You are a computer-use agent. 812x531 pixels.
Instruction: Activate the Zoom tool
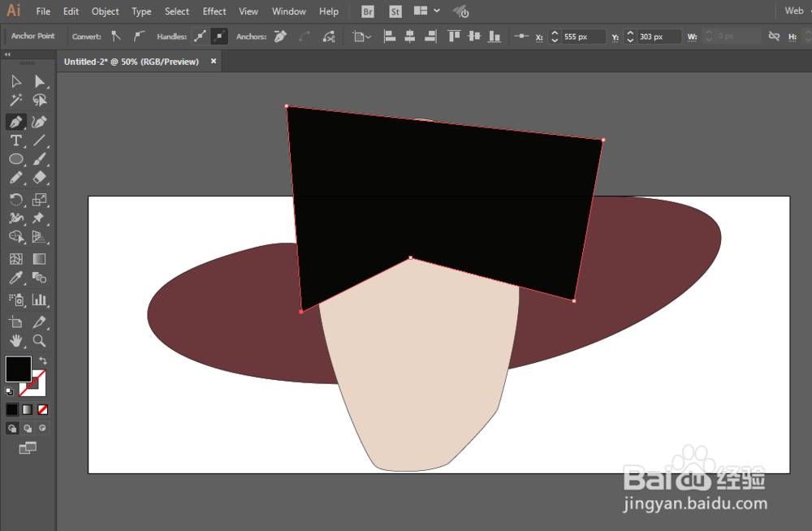tap(39, 340)
